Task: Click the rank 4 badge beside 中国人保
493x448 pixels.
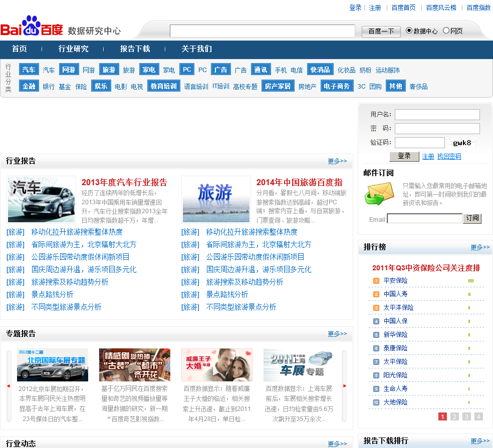Action: coord(376,321)
